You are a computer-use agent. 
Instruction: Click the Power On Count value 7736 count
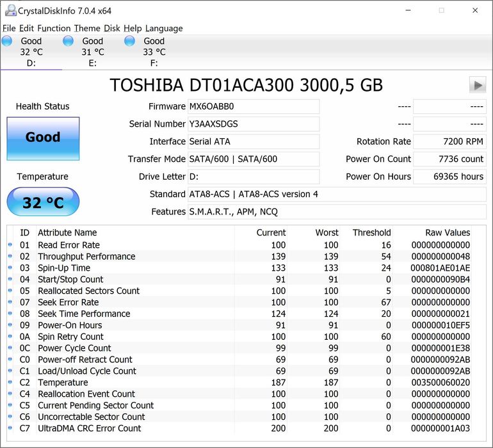(449, 159)
